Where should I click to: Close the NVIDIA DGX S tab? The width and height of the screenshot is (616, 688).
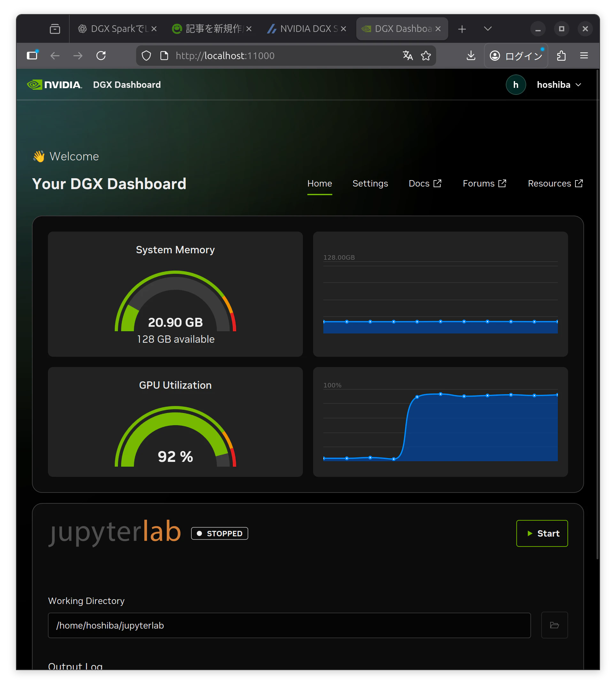(x=343, y=29)
